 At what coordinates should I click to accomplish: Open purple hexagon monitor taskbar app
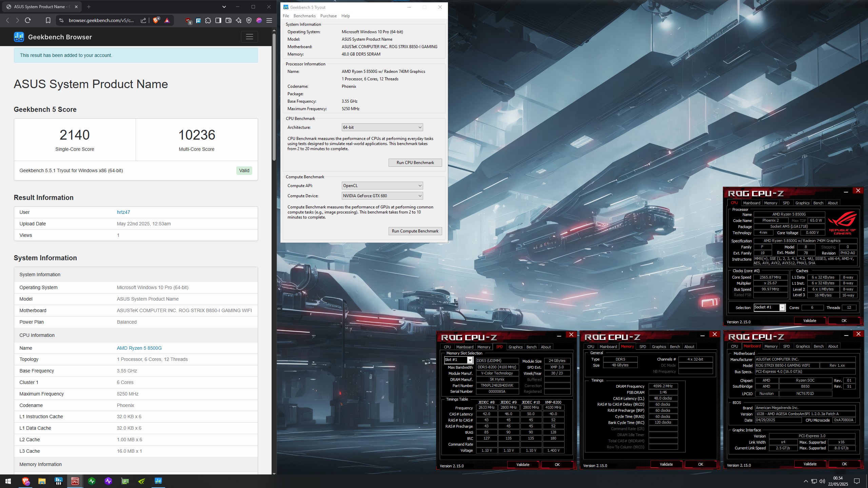(108, 481)
